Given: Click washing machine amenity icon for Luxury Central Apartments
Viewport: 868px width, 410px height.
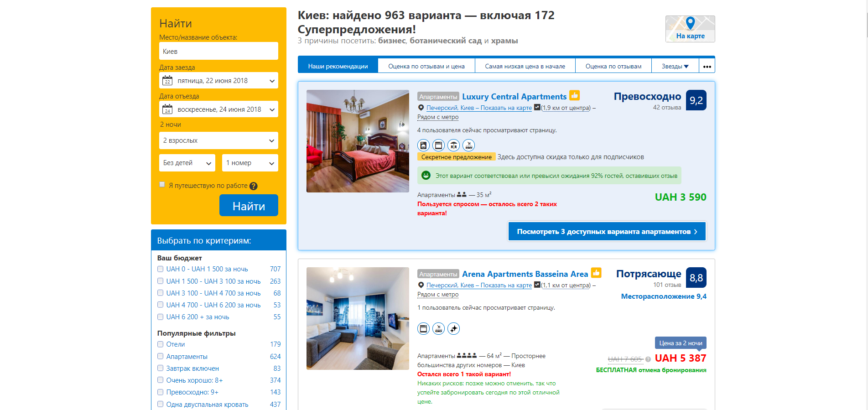Looking at the screenshot, I should tap(423, 145).
